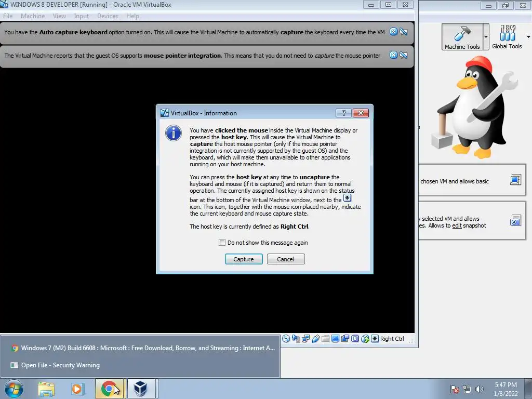532x399 pixels.
Task: Click the Cancel button
Action: 286,259
